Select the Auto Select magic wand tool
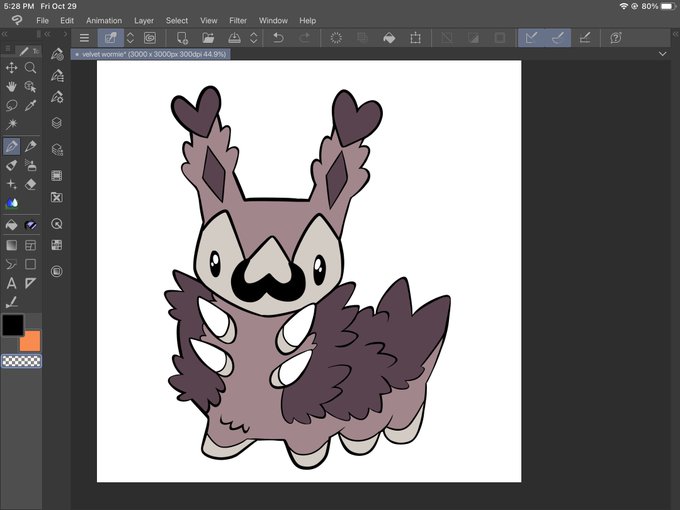Image resolution: width=680 pixels, height=510 pixels. [x=12, y=124]
